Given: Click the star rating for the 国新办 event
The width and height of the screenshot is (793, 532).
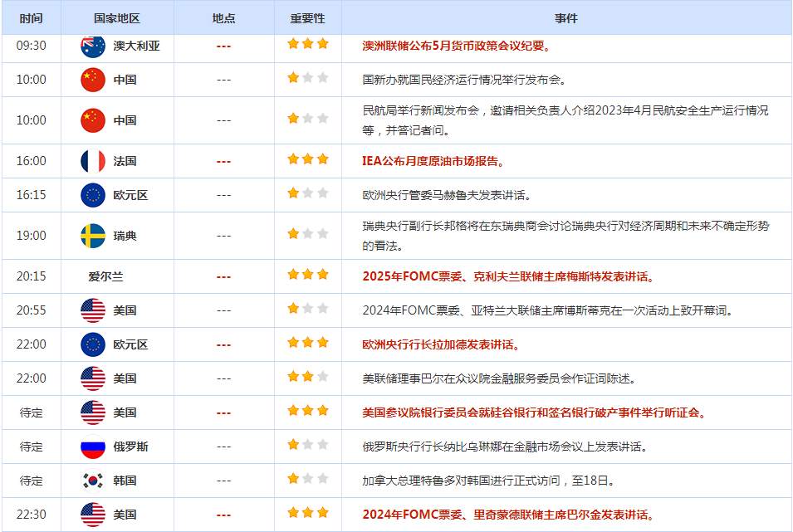Looking at the screenshot, I should (x=308, y=77).
